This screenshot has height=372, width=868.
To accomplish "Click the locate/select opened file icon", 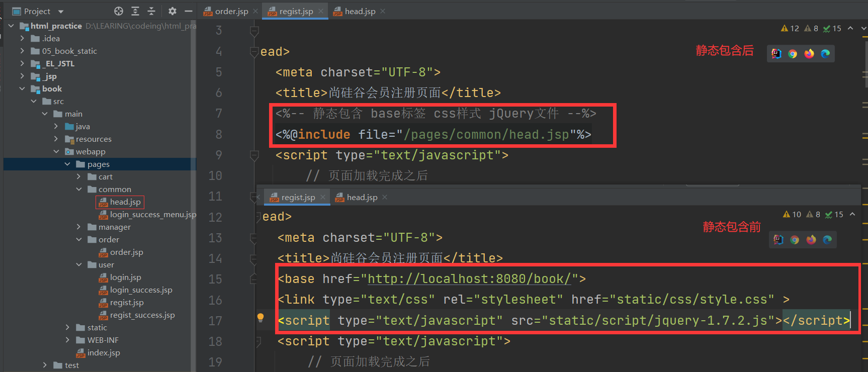I will coord(119,11).
